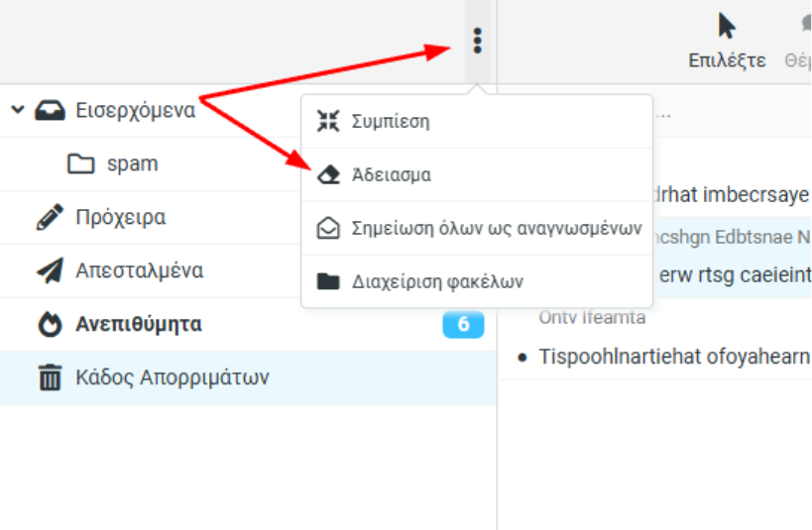Click the eraser icon beside Άδειασμα

[x=328, y=174]
